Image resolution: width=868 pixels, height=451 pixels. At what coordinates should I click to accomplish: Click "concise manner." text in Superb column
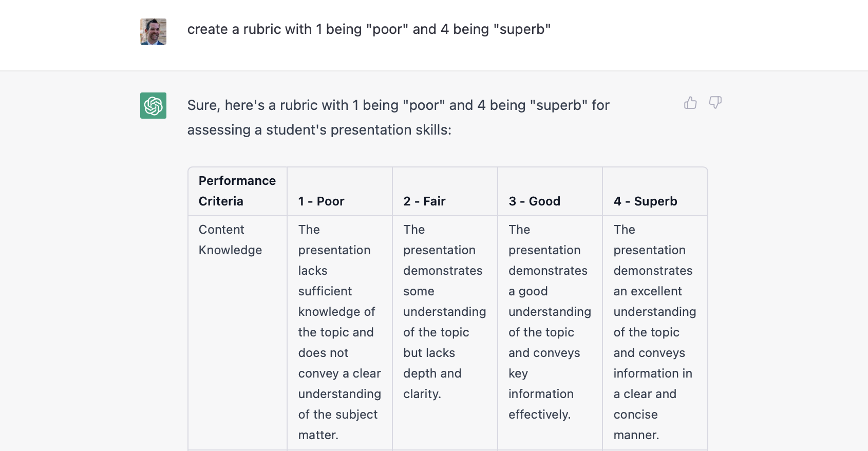636,425
